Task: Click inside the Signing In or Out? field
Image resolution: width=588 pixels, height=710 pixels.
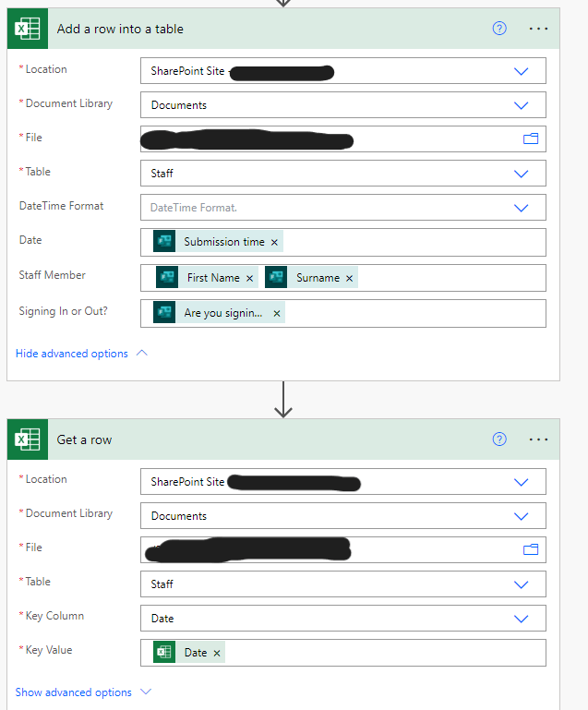Action: click(x=343, y=313)
